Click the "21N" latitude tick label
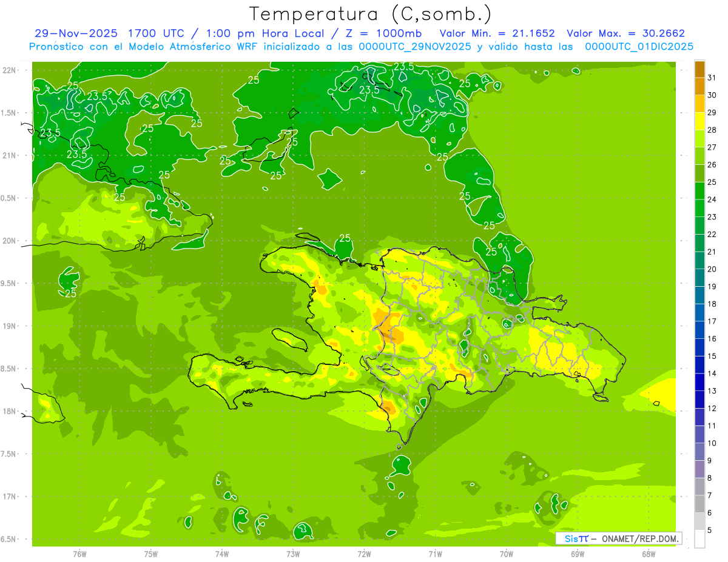 pos(10,156)
